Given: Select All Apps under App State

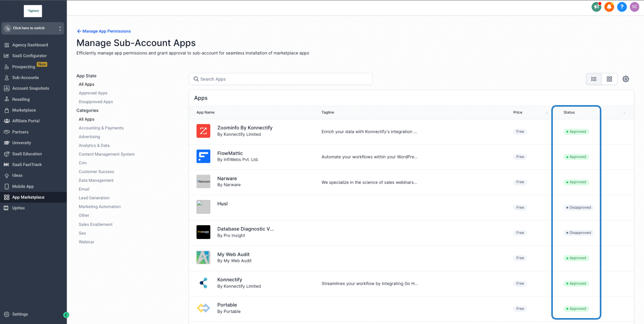Looking at the screenshot, I should pos(86,85).
